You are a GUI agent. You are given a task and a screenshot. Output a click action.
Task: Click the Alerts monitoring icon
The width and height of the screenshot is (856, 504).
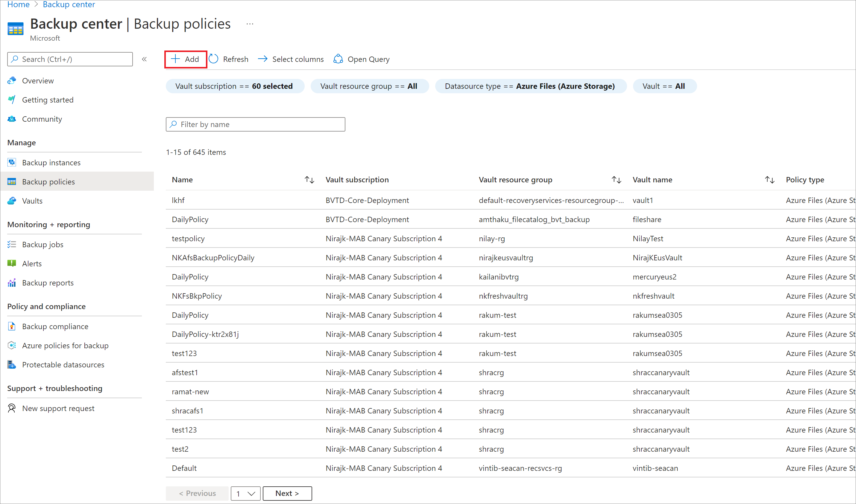click(11, 263)
